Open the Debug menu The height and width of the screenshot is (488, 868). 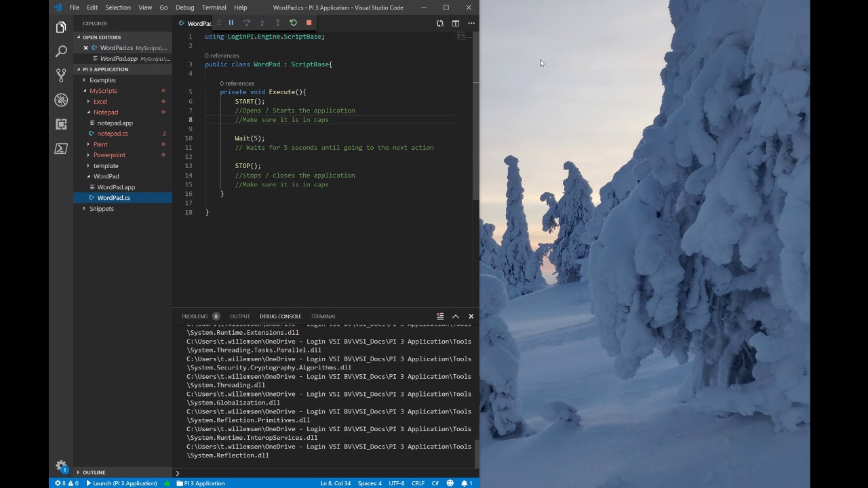point(184,7)
